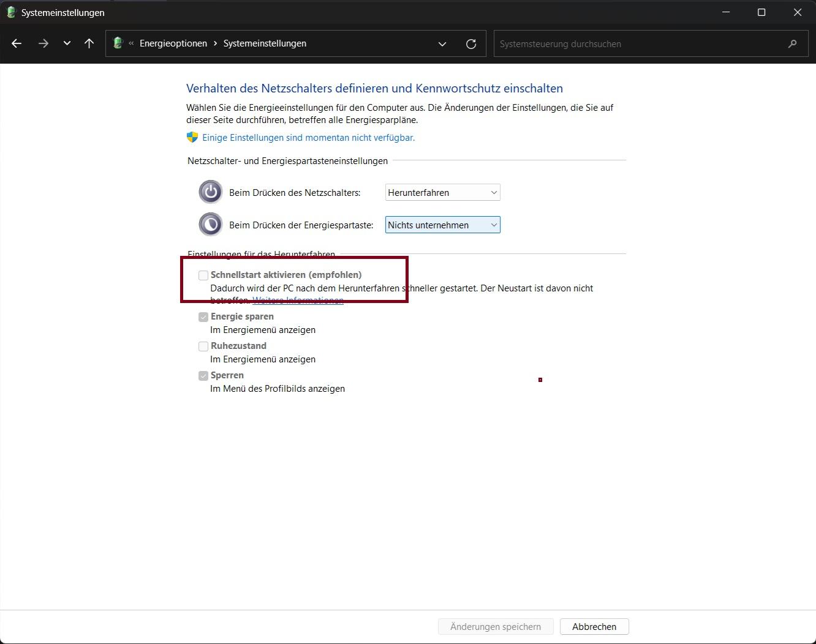Maximize the Systemeinstellungen window

[x=761, y=12]
